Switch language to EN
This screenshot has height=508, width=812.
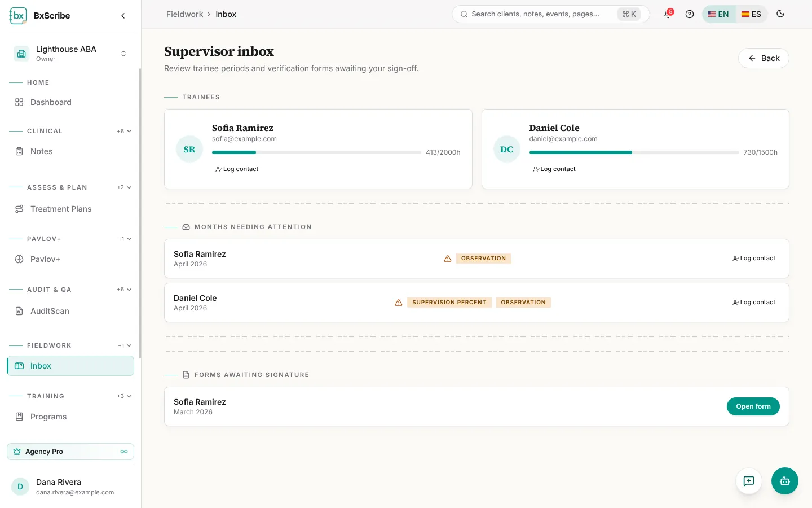[718, 14]
